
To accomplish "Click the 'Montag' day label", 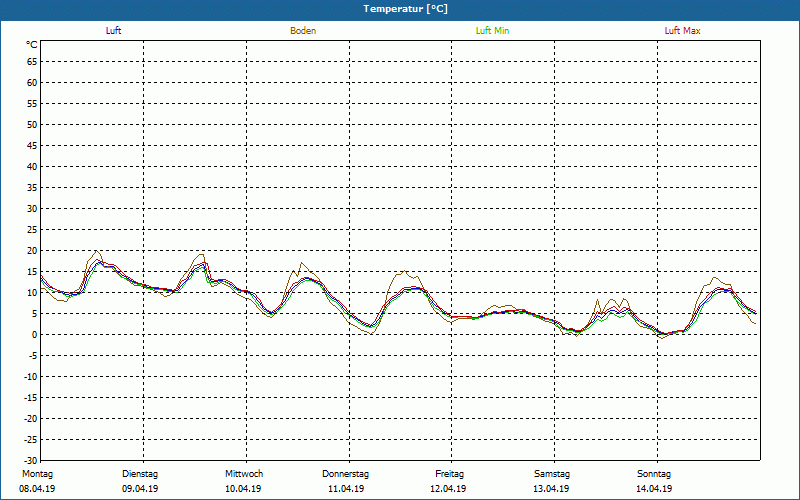I will click(x=37, y=474).
